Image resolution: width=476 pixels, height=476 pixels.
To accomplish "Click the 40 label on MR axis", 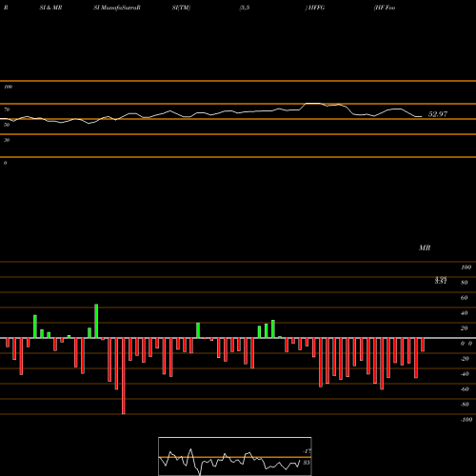I will point(465,313).
